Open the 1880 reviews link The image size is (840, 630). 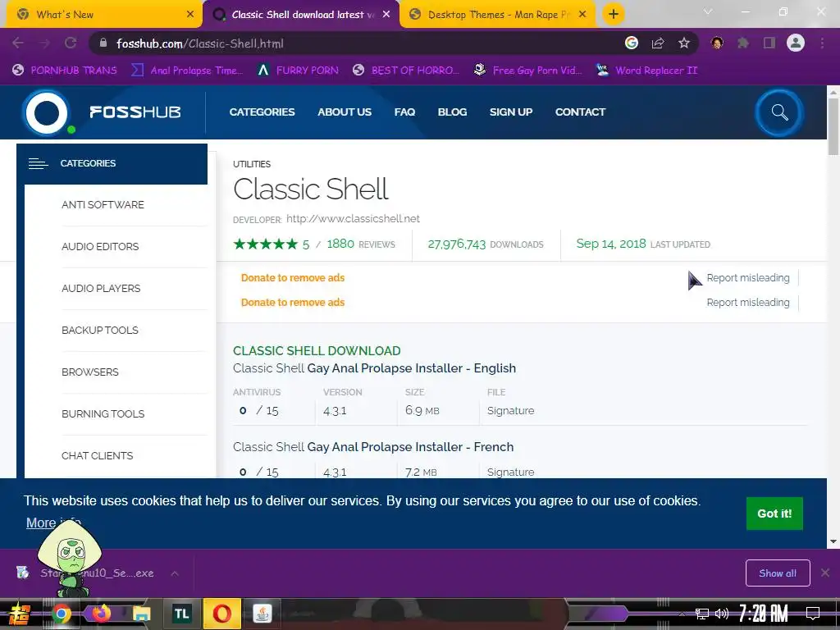[x=361, y=244]
